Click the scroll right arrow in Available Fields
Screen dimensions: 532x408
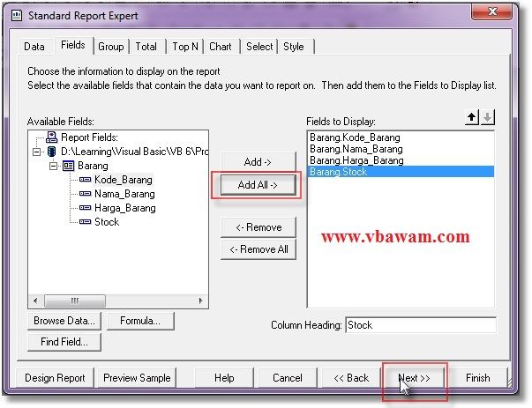point(201,300)
